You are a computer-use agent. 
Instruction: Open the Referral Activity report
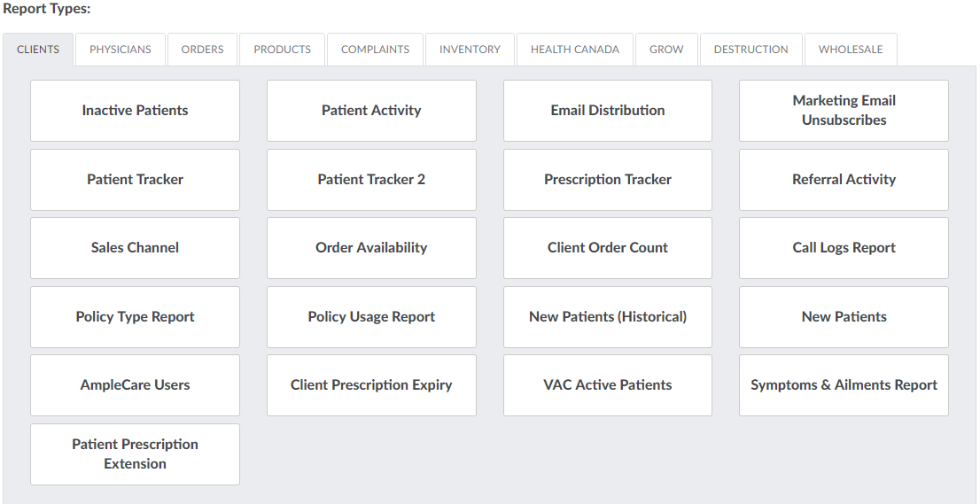point(844,180)
